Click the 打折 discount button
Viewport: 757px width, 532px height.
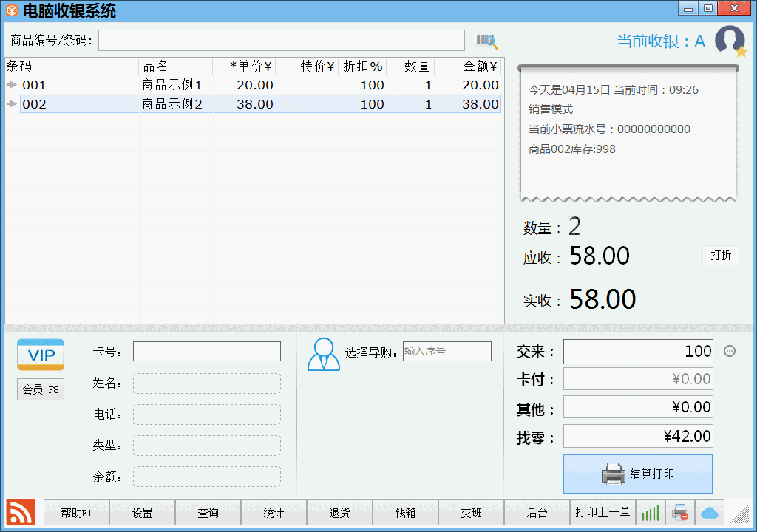pos(721,255)
